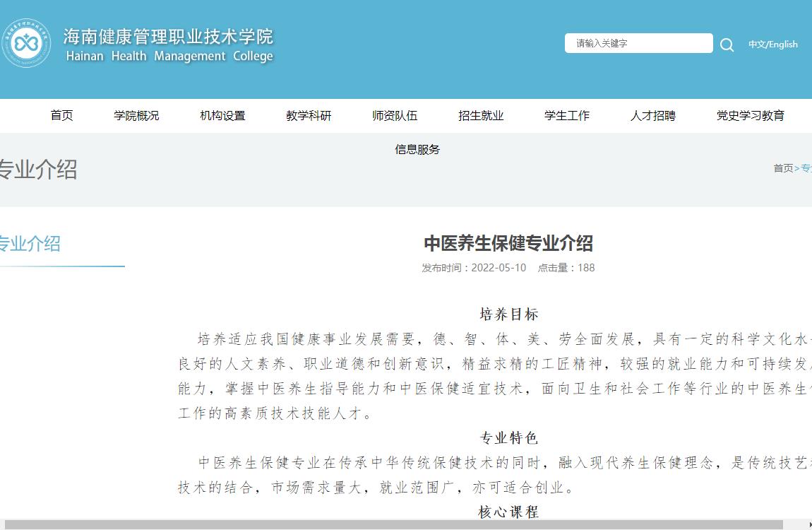Select the 专业介绍 sidebar tab

[30, 244]
